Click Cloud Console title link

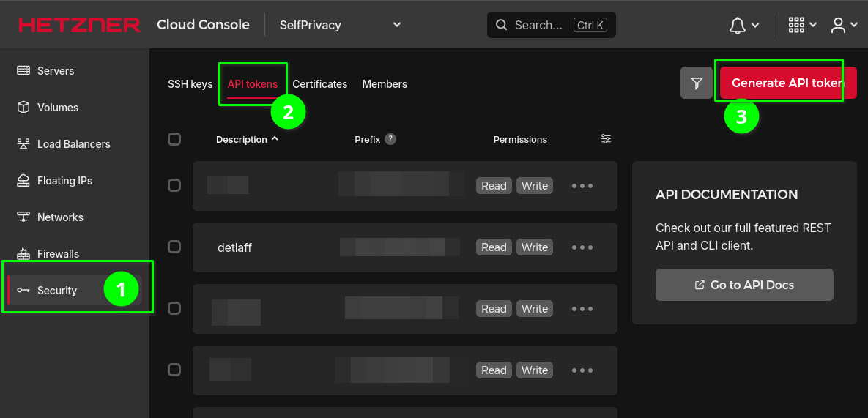click(x=203, y=25)
